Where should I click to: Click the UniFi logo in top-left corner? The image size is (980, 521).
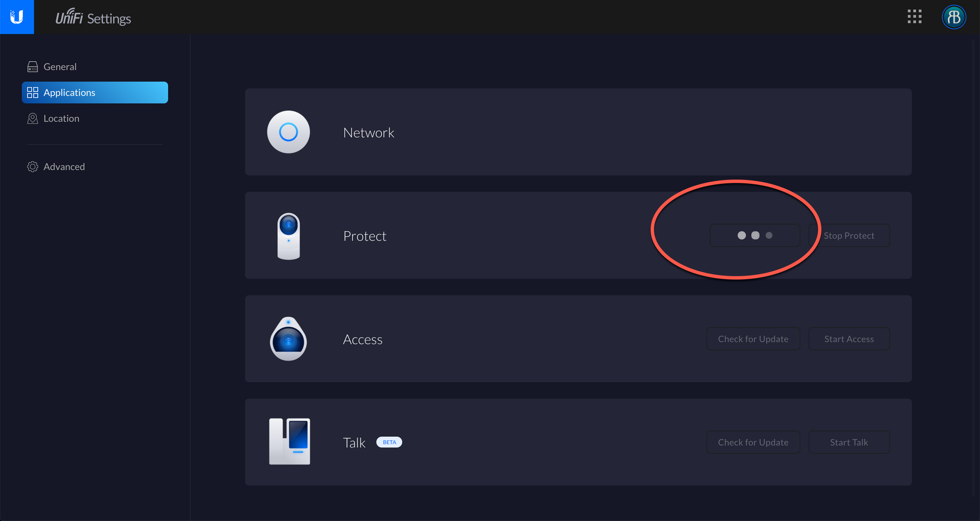coord(17,17)
